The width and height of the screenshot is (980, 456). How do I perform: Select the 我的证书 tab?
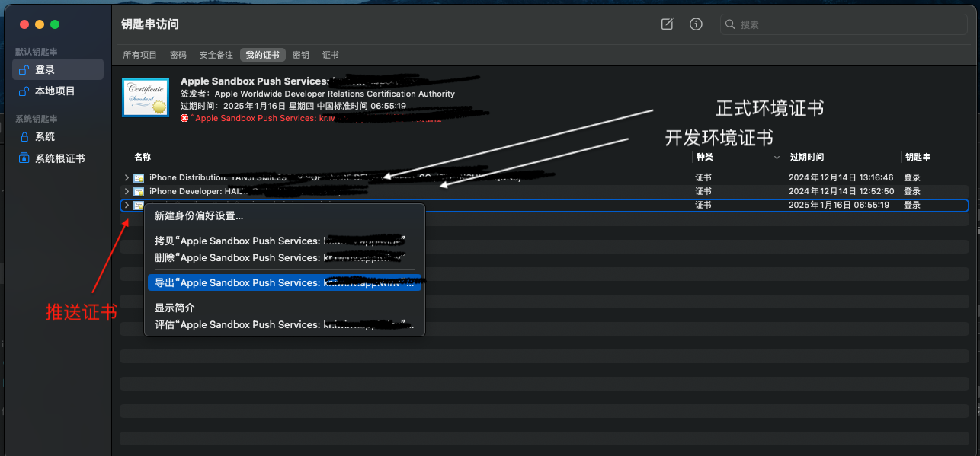(263, 55)
